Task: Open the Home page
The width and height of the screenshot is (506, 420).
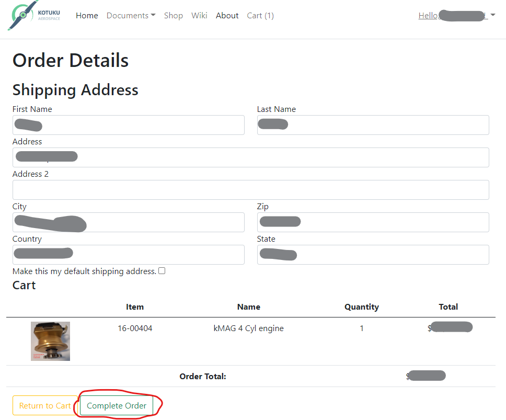Action: pos(87,16)
